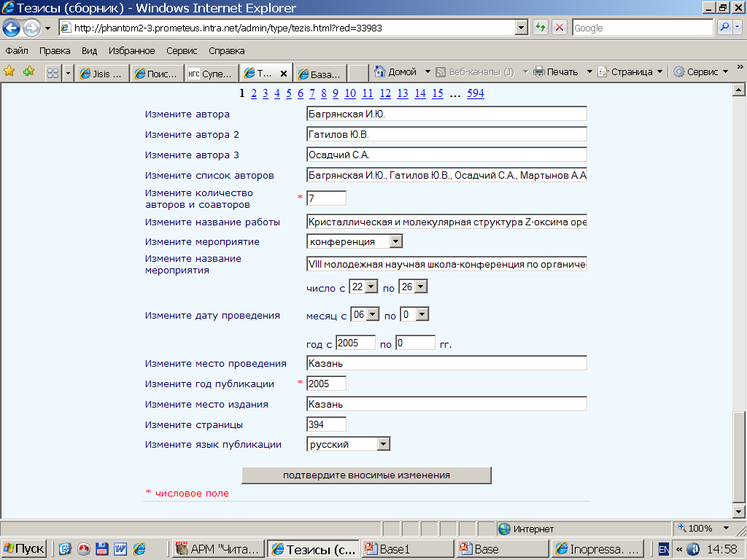Open Favorites Center star icon
The width and height of the screenshot is (747, 560).
[x=9, y=71]
